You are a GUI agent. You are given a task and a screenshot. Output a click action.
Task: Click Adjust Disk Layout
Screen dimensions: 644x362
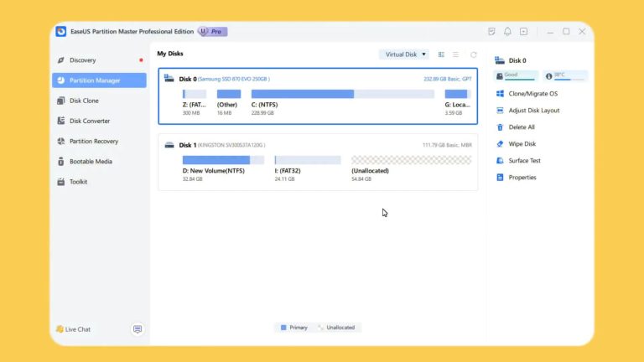point(534,111)
